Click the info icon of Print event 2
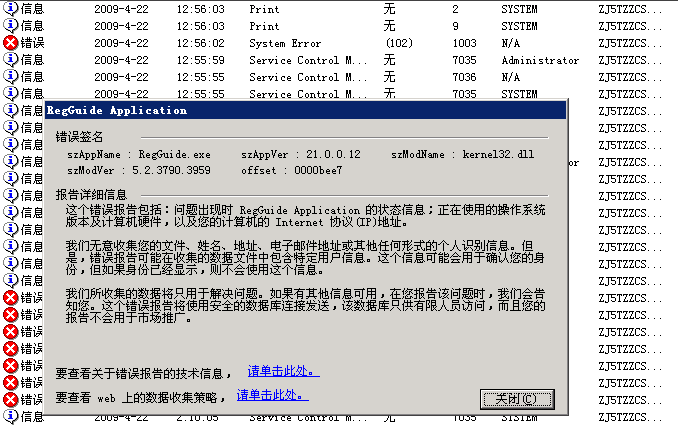The width and height of the screenshot is (678, 425). click(10, 9)
